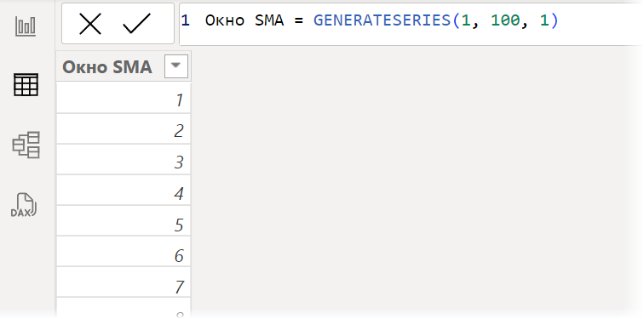Commit formula with the checkmark icon
Screen dimensions: 644x319
pos(137,23)
